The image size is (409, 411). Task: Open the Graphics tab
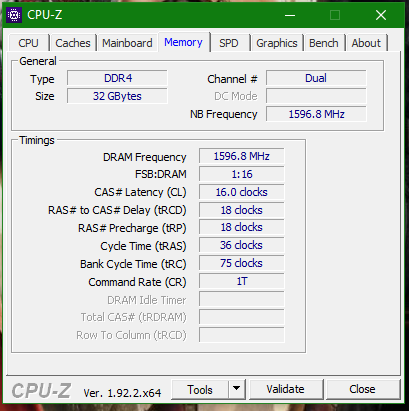(277, 43)
